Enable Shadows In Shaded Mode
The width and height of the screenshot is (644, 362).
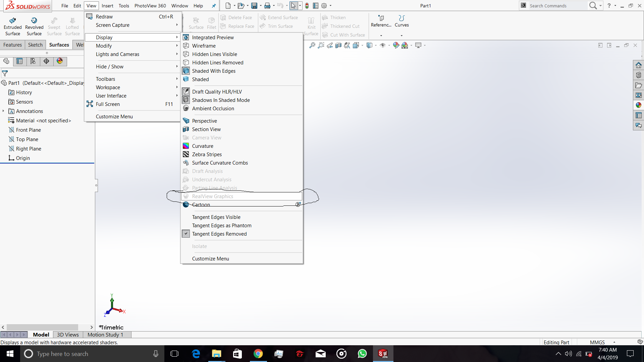tap(221, 100)
